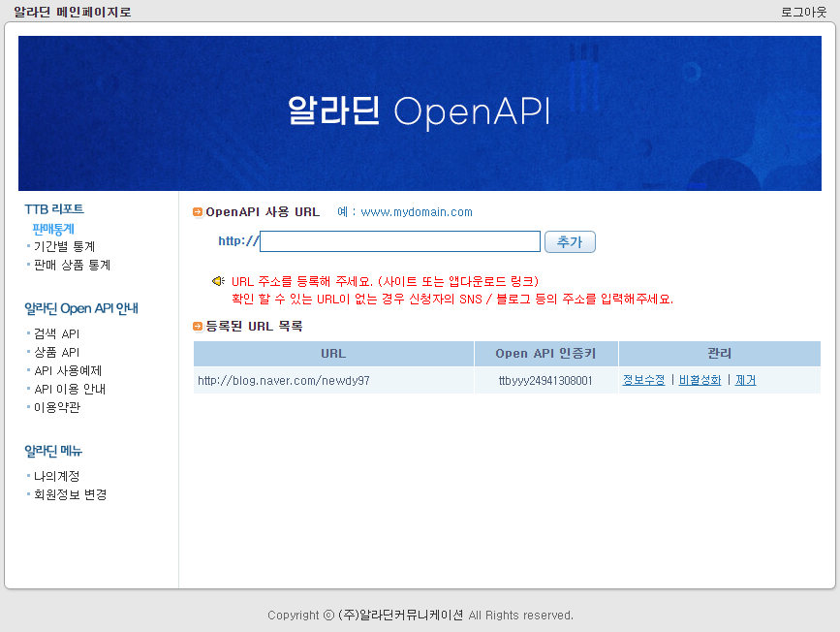The image size is (840, 632).
Task: Open 기간별 통계 menu item
Action: pyautogui.click(x=64, y=246)
